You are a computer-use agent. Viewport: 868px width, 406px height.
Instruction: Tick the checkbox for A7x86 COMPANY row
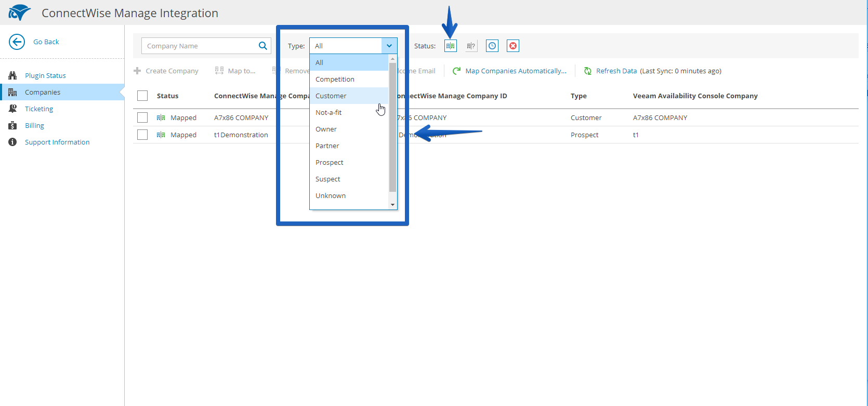point(142,117)
